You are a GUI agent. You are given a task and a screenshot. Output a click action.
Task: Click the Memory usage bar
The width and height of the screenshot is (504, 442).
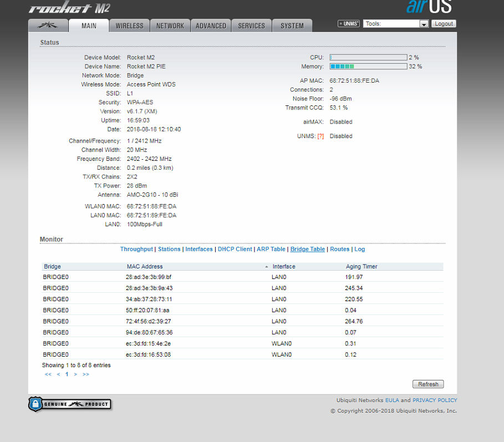coord(368,66)
